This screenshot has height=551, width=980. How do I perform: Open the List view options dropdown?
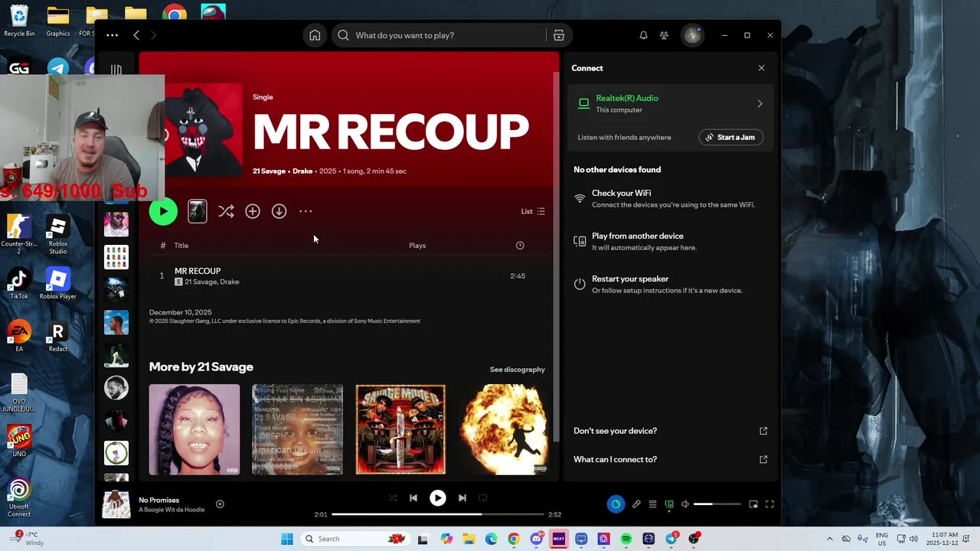point(533,211)
